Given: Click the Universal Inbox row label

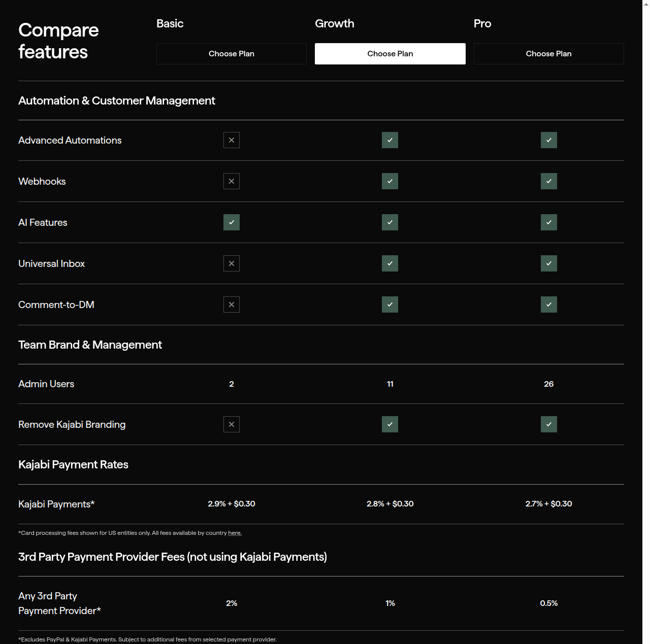Looking at the screenshot, I should pyautogui.click(x=51, y=263).
